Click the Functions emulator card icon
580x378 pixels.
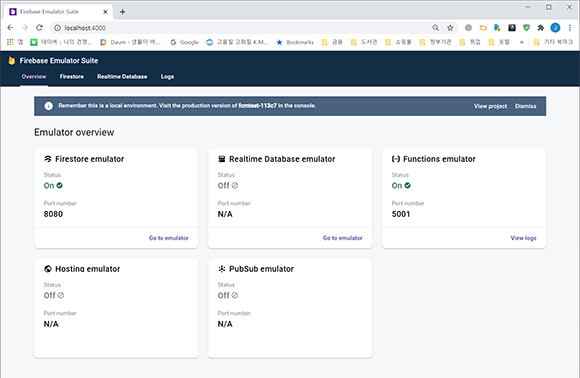tap(395, 159)
